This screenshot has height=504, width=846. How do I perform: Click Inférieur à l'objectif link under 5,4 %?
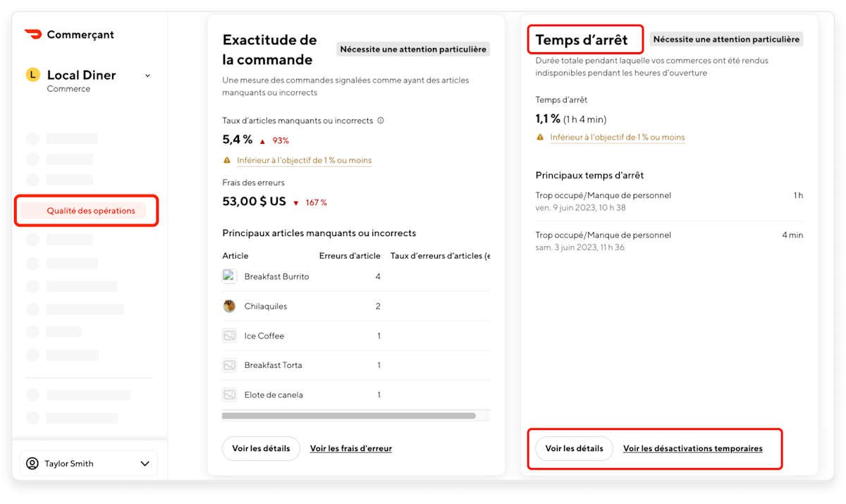[304, 161]
